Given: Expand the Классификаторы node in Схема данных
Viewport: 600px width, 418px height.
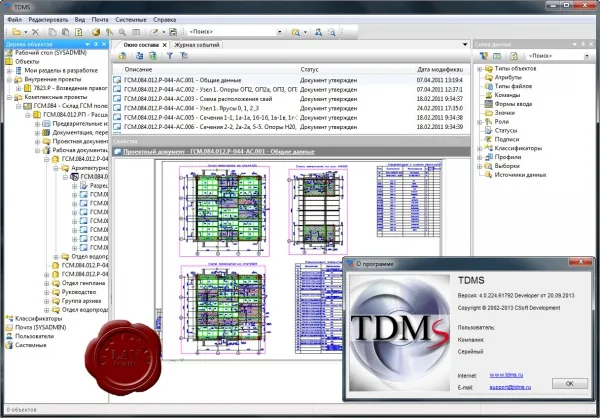Looking at the screenshot, I should pos(479,149).
